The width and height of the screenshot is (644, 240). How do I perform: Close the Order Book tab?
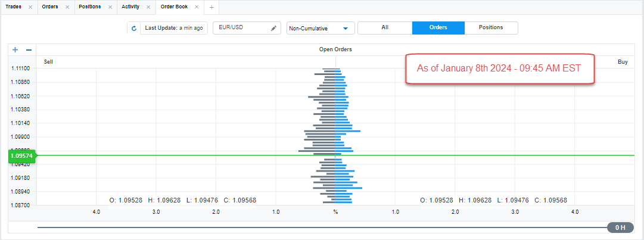click(197, 7)
